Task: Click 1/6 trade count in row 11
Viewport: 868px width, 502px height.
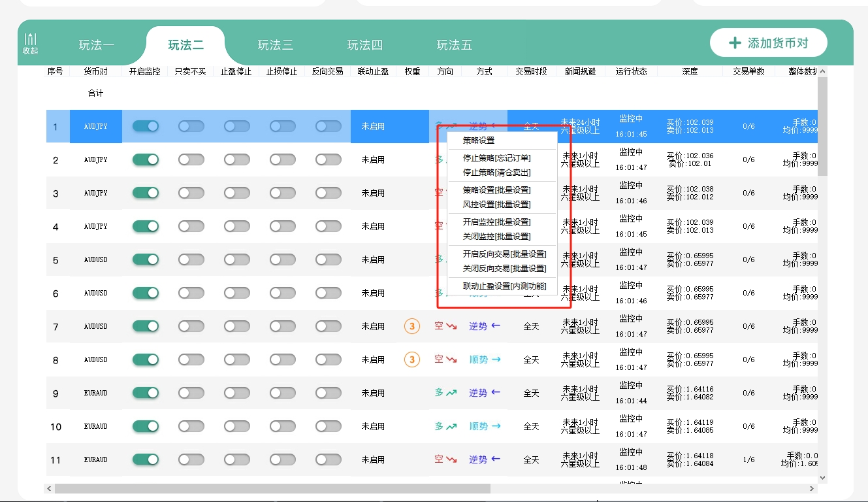Action: [748, 460]
